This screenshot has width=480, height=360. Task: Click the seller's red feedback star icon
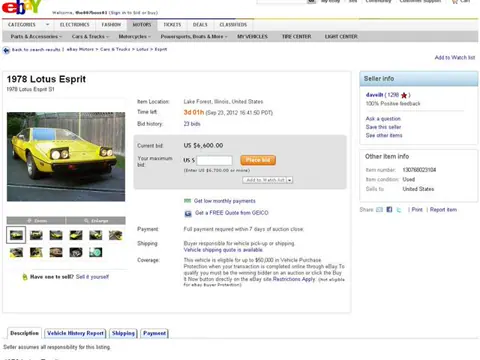point(404,95)
